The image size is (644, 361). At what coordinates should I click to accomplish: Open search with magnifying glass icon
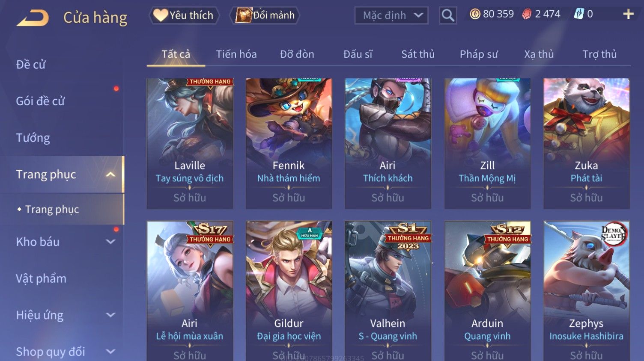(x=448, y=15)
